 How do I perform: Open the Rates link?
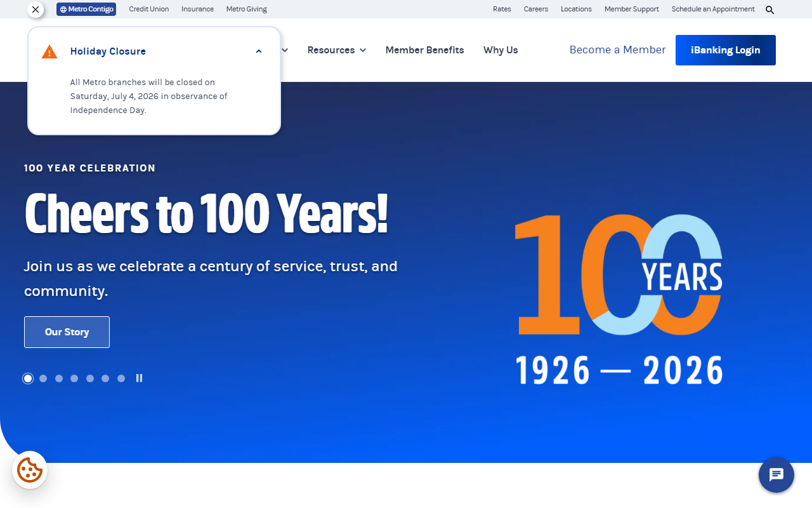tap(502, 10)
